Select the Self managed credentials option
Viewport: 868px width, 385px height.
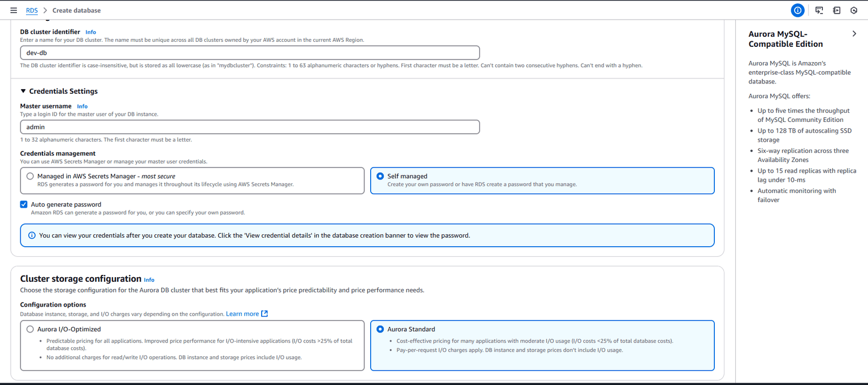click(380, 176)
